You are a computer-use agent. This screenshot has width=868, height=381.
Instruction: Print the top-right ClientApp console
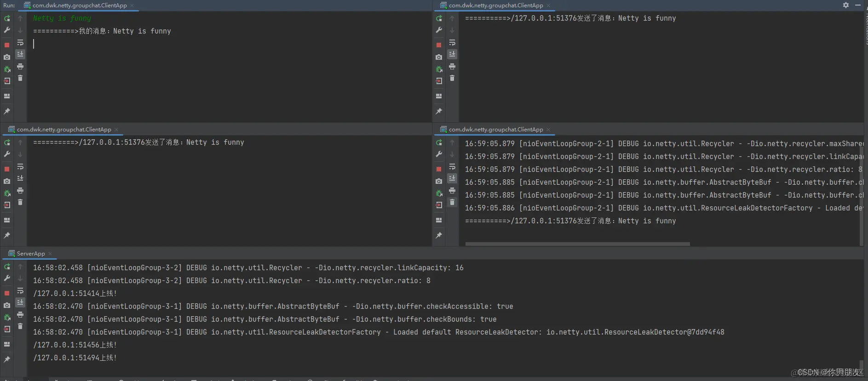click(452, 67)
